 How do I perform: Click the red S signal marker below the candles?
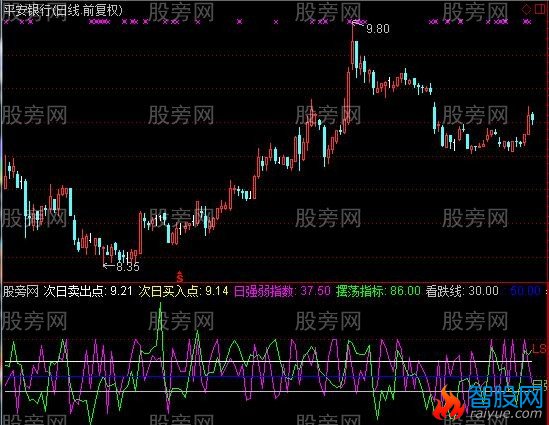(x=180, y=277)
